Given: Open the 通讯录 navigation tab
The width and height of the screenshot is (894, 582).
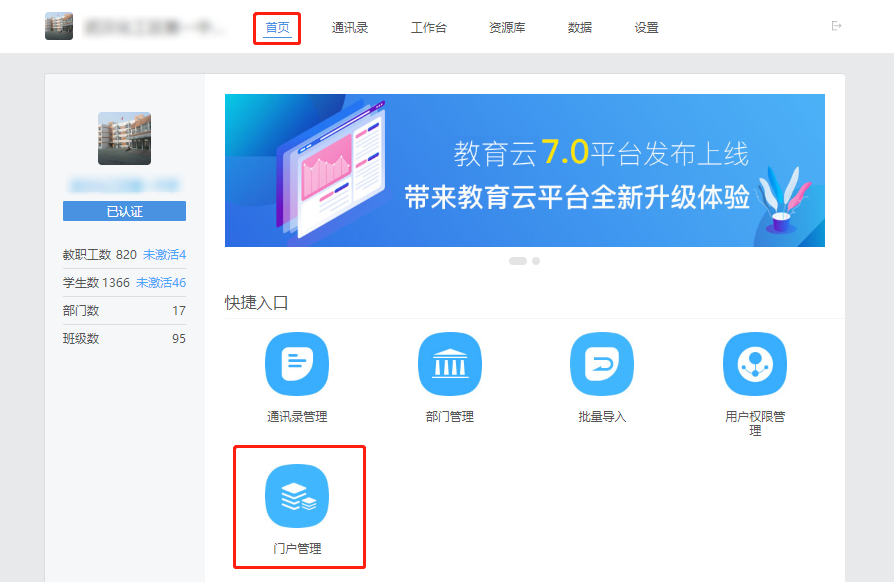Looking at the screenshot, I should point(350,27).
